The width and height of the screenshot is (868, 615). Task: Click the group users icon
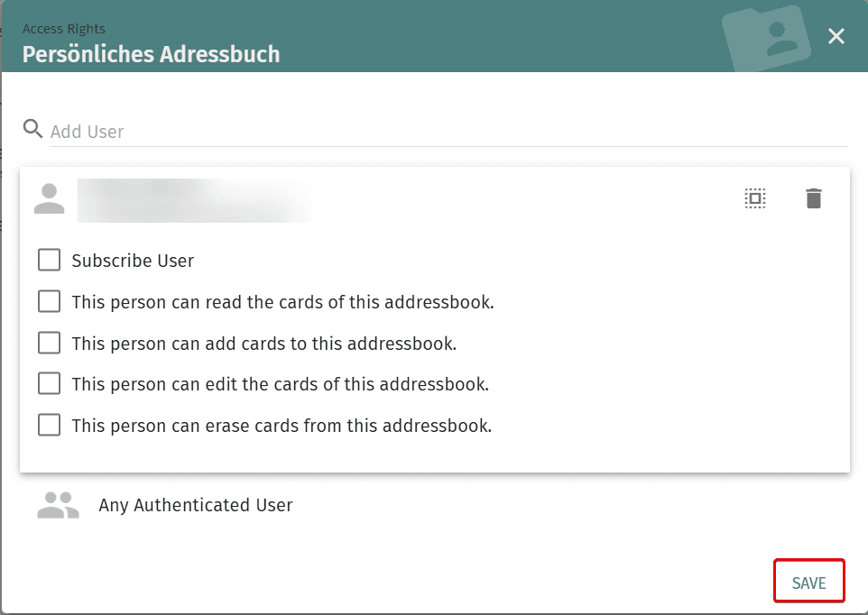pyautogui.click(x=58, y=505)
